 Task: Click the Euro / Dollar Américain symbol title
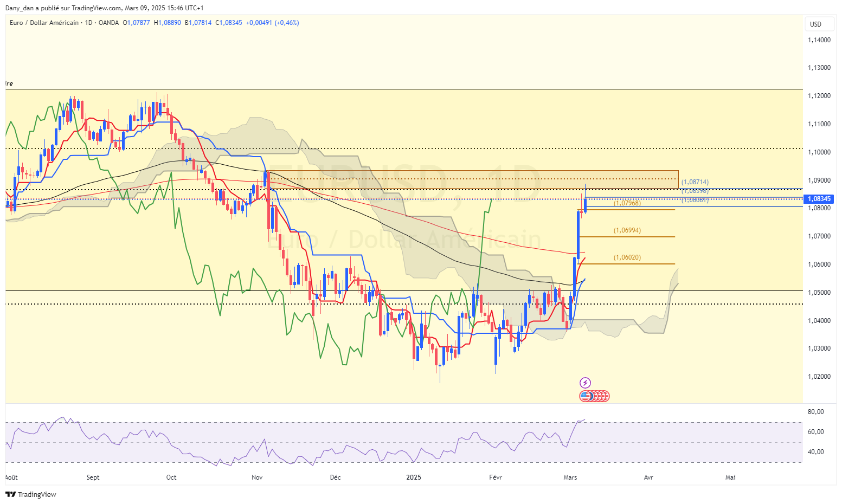(x=44, y=23)
